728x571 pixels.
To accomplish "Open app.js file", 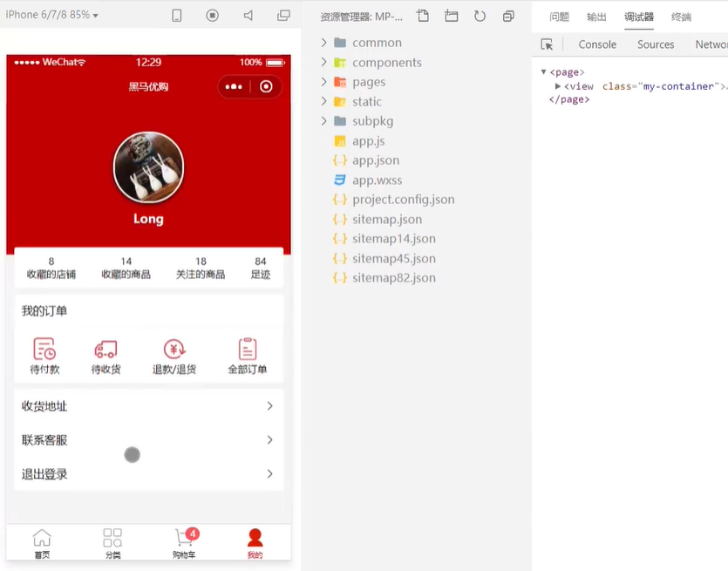I will pos(368,141).
